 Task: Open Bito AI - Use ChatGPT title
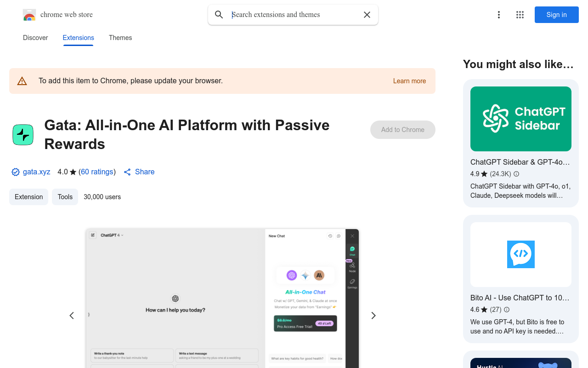pos(520,298)
